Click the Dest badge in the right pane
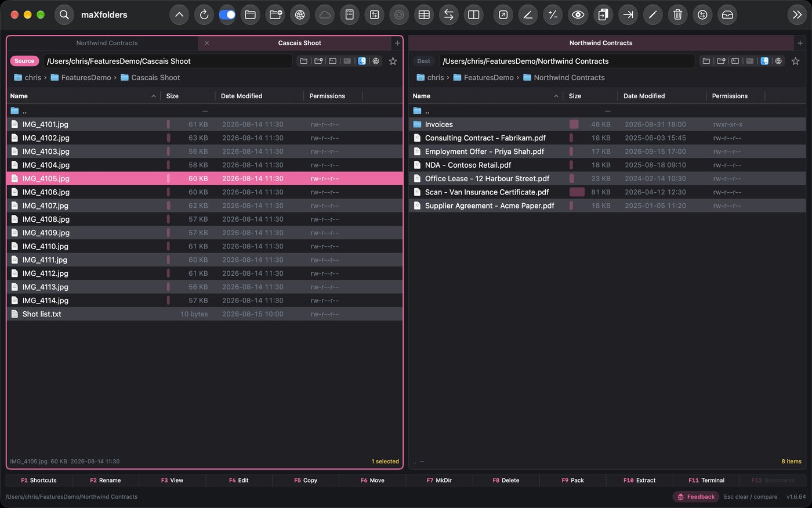Screen dimensions: 812x508 [x=424, y=61]
